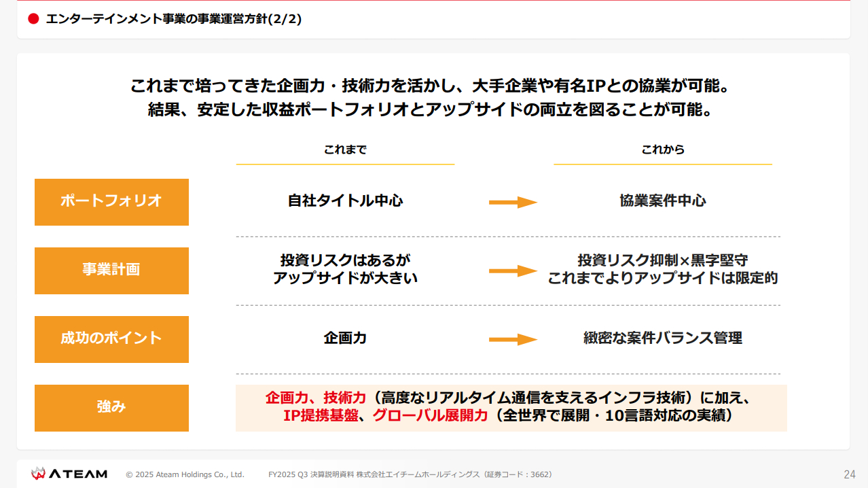This screenshot has height=488, width=868.
Task: Click the Ateam Holdings copyright notice
Action: coord(185,474)
